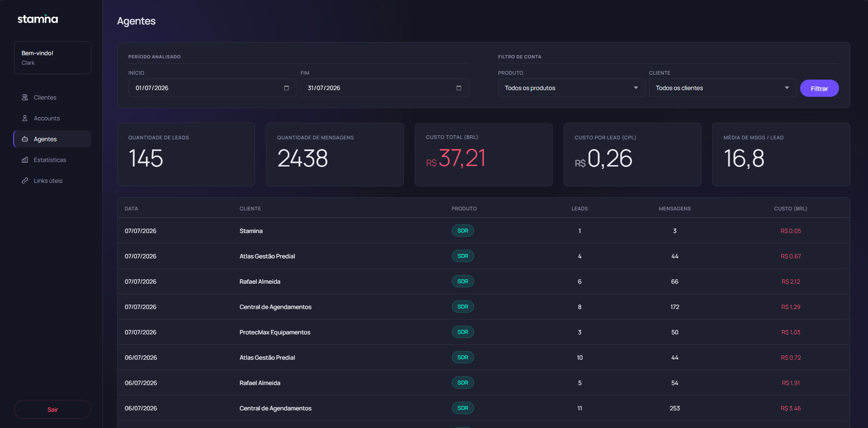Click the Estatísticas chart icon
Viewport: 868px width, 428px height.
[25, 160]
